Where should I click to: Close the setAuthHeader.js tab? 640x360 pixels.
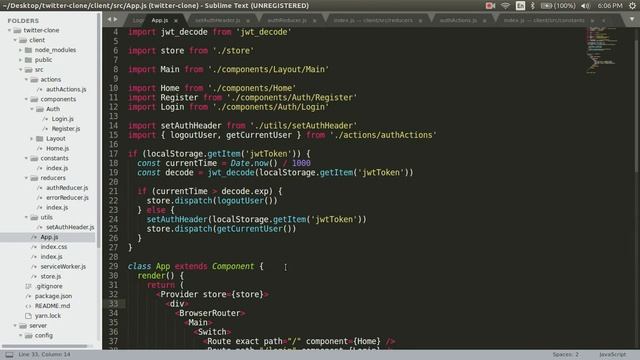247,20
